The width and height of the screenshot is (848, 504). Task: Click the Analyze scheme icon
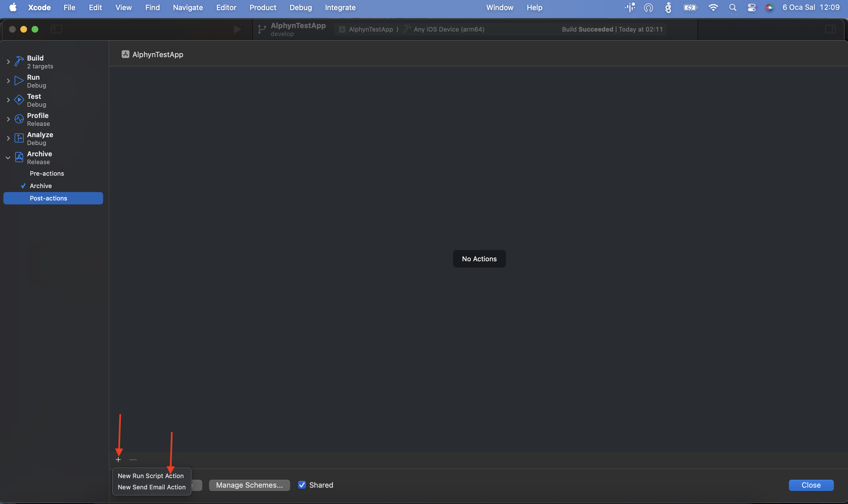(19, 138)
